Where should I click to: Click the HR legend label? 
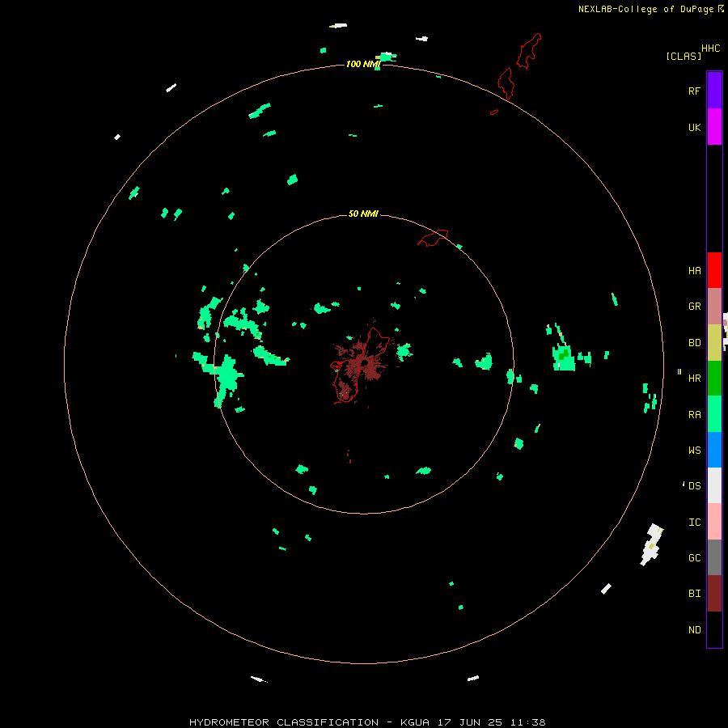[694, 379]
